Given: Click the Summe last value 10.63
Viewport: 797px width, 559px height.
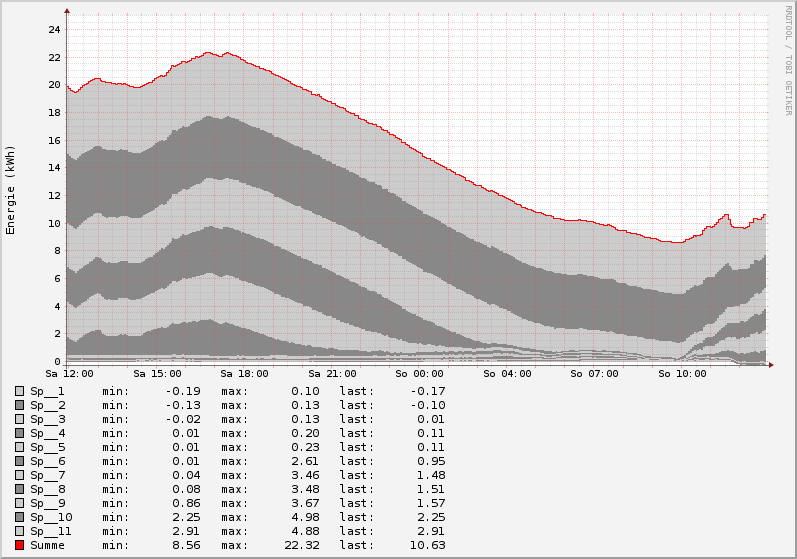Looking at the screenshot, I should [x=428, y=545].
